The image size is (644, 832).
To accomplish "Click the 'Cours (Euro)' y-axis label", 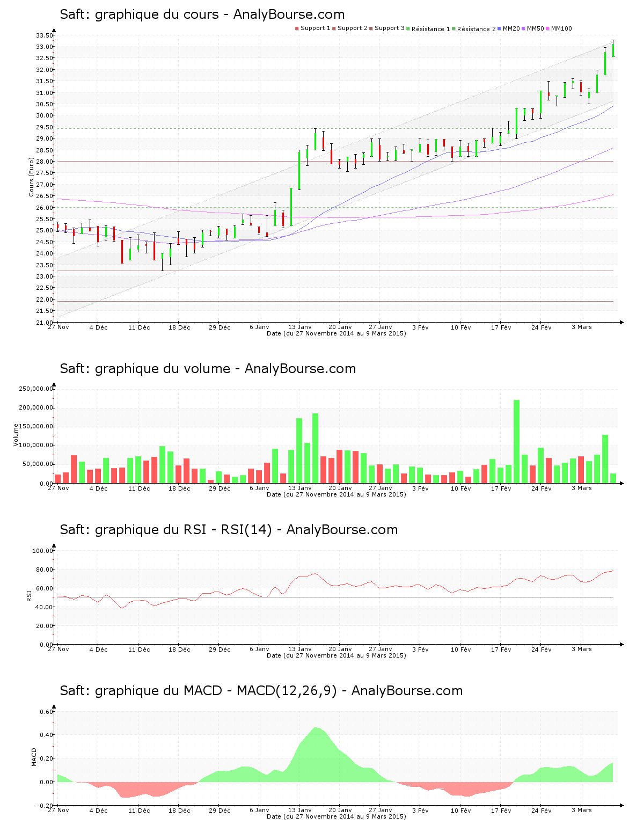I will [31, 177].
